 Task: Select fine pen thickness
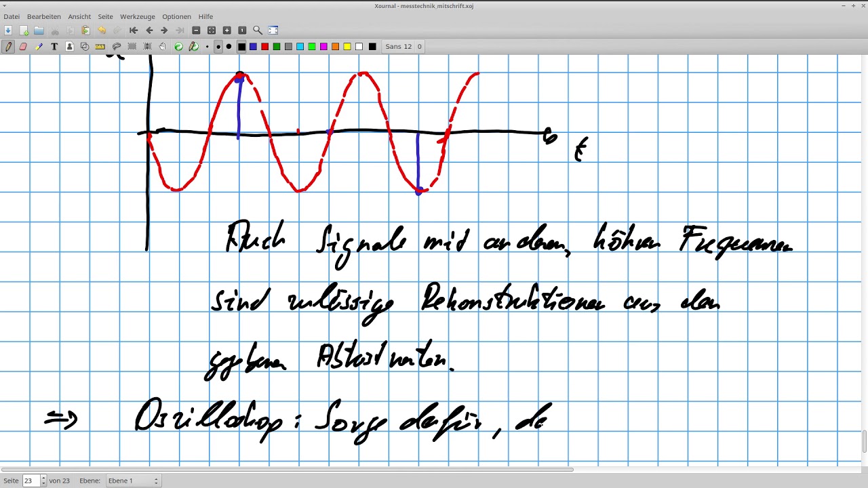point(208,47)
